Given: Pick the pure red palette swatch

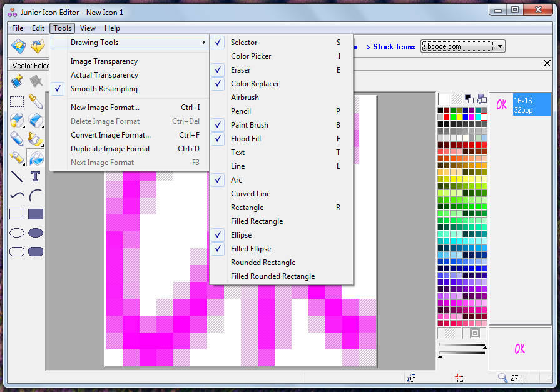Looking at the screenshot, I should click(x=446, y=117).
